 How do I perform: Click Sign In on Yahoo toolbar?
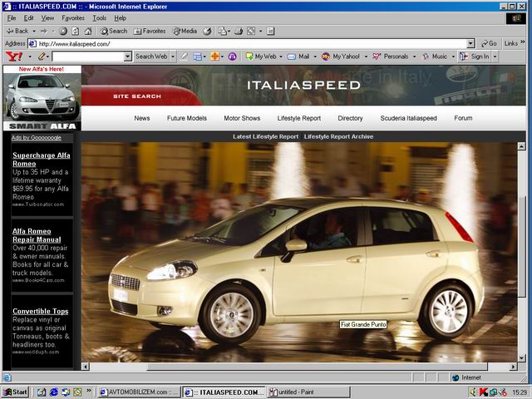tap(475, 57)
